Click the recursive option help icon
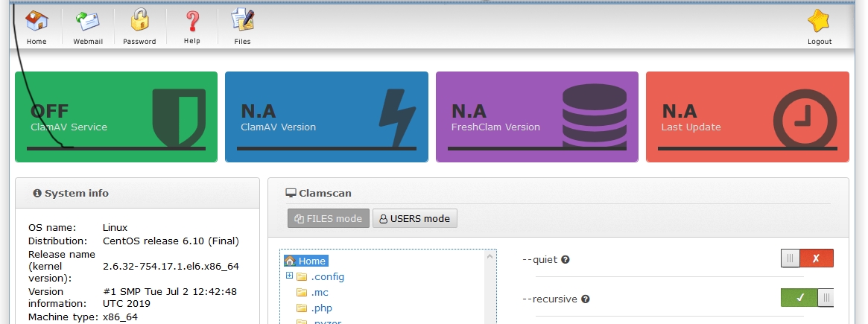The height and width of the screenshot is (324, 868). pos(585,299)
